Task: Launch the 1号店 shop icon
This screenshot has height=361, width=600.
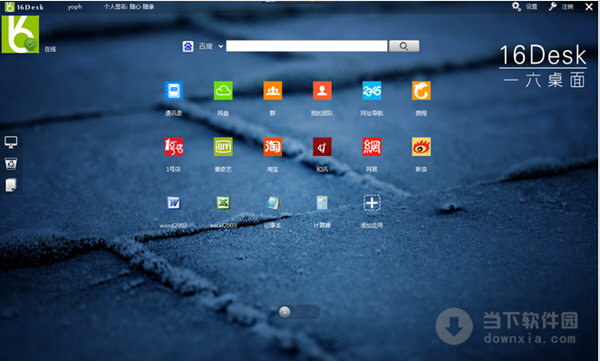Action: [x=173, y=147]
